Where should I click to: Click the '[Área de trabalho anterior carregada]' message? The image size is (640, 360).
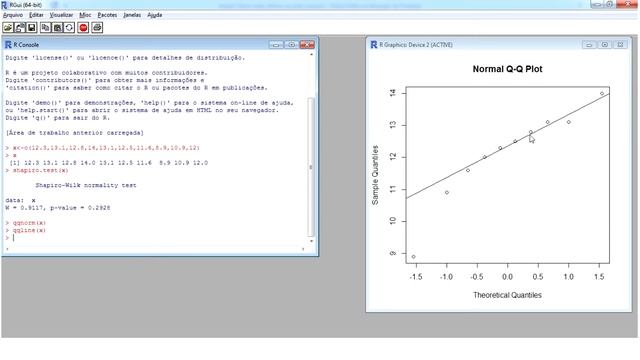(x=75, y=133)
